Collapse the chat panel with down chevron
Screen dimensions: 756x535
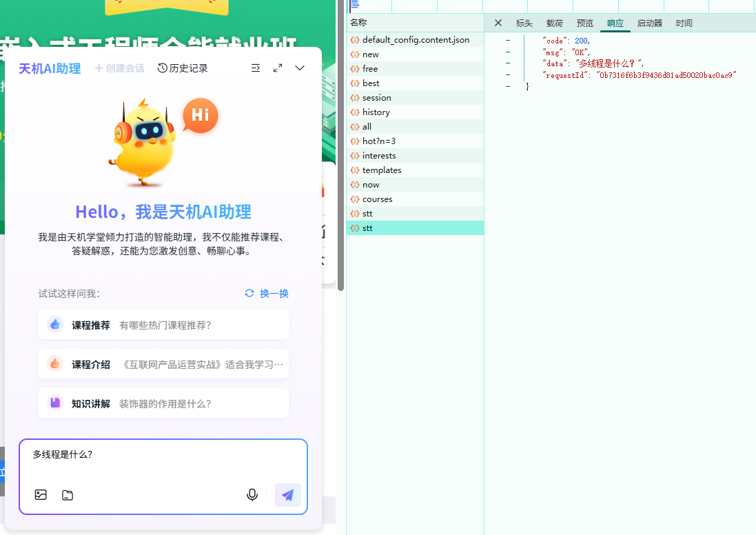pyautogui.click(x=300, y=68)
